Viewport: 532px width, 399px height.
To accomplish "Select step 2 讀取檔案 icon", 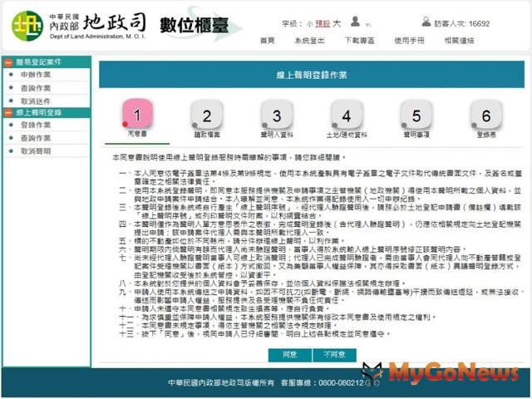I will [x=207, y=115].
